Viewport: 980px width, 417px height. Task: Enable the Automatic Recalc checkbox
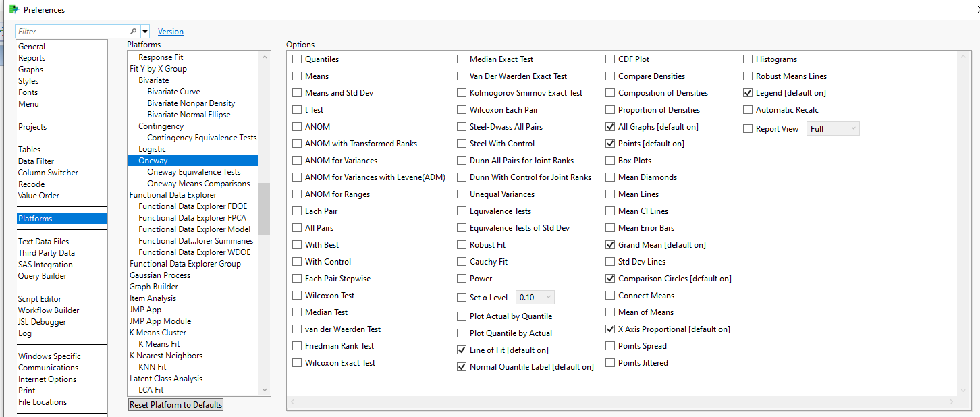[748, 110]
